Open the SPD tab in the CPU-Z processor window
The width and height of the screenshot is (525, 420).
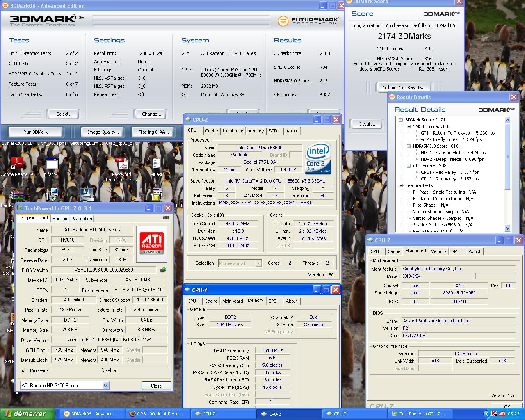pyautogui.click(x=273, y=131)
